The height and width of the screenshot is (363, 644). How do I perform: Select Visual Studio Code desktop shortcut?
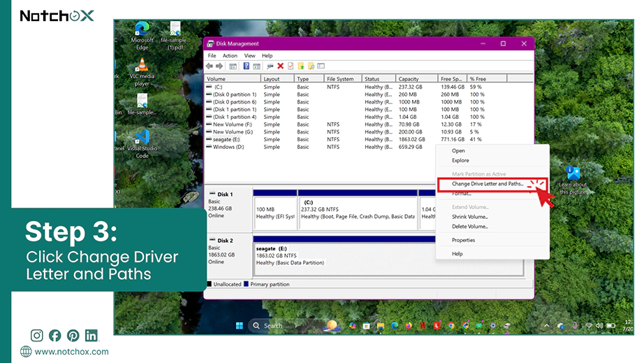coord(142,144)
